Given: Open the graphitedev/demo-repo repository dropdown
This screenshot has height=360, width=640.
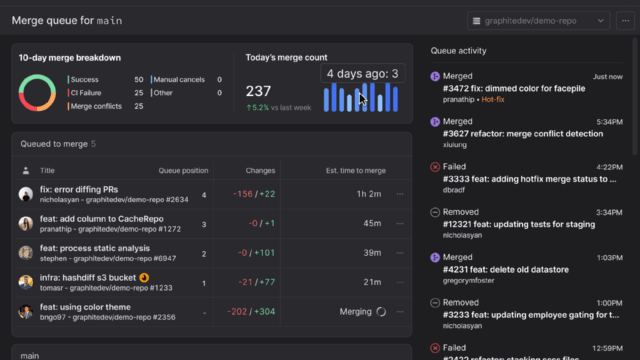Looking at the screenshot, I should [538, 21].
